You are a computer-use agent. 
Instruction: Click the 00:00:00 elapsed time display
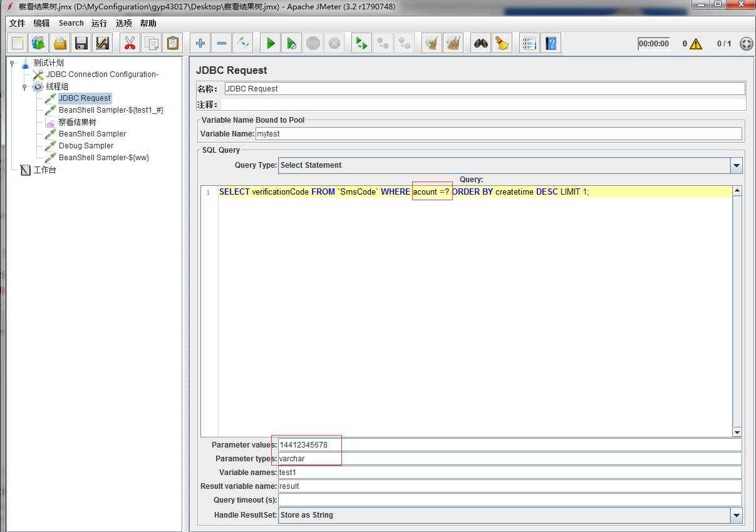[x=653, y=44]
